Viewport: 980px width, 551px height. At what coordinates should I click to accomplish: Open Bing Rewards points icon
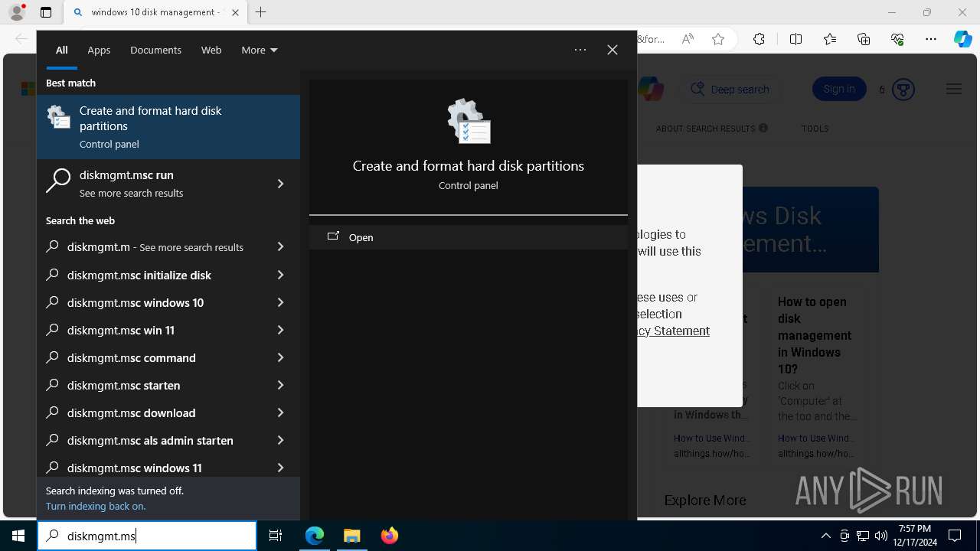[x=903, y=90]
